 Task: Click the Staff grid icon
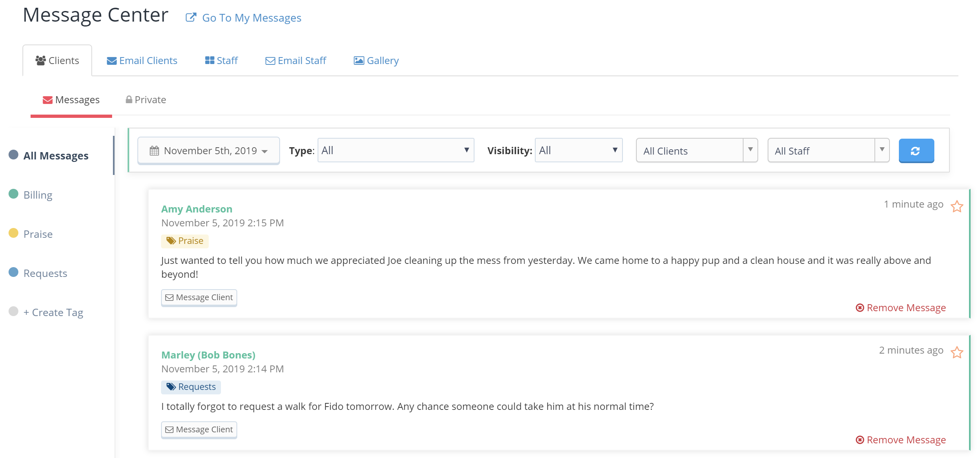(x=210, y=60)
